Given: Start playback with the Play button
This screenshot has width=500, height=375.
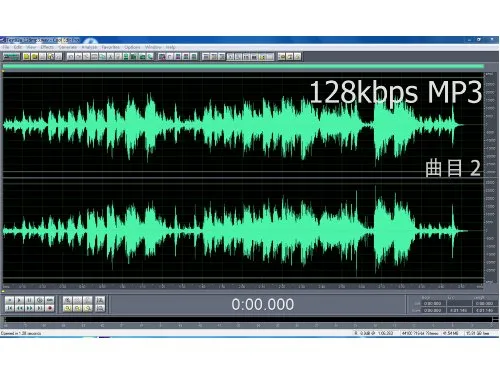Looking at the screenshot, I should (x=20, y=300).
